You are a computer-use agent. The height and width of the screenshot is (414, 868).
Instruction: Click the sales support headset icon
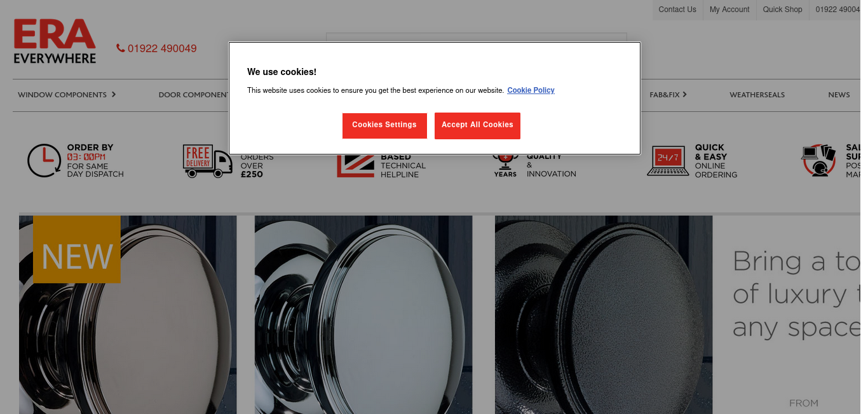819,160
